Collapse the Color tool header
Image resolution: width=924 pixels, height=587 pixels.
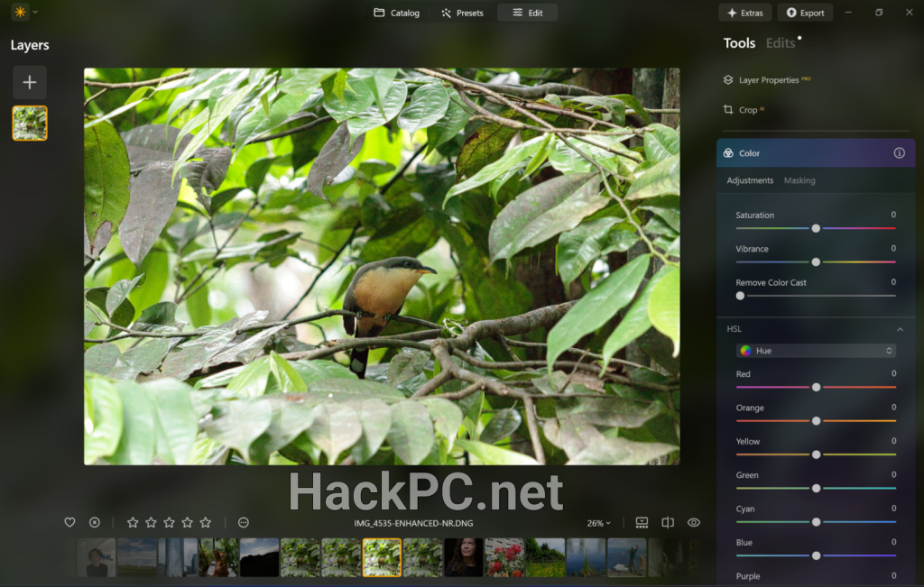[816, 153]
